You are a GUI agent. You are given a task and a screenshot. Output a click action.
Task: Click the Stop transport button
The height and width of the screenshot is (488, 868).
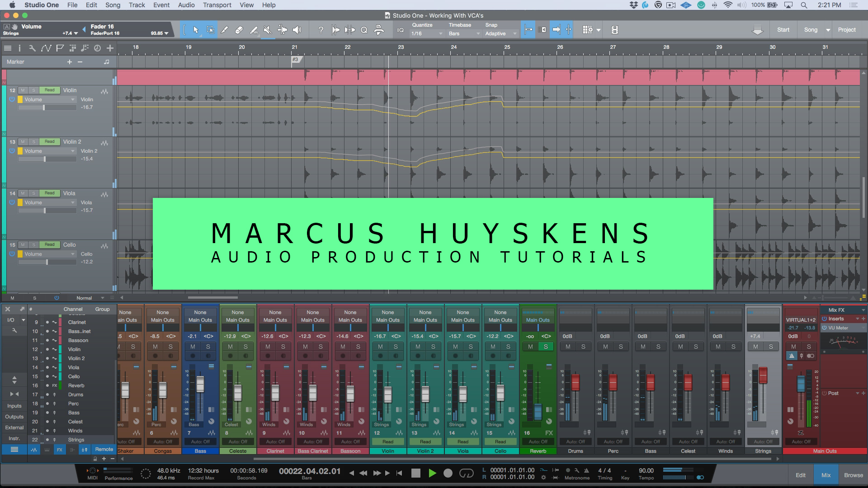[415, 473]
